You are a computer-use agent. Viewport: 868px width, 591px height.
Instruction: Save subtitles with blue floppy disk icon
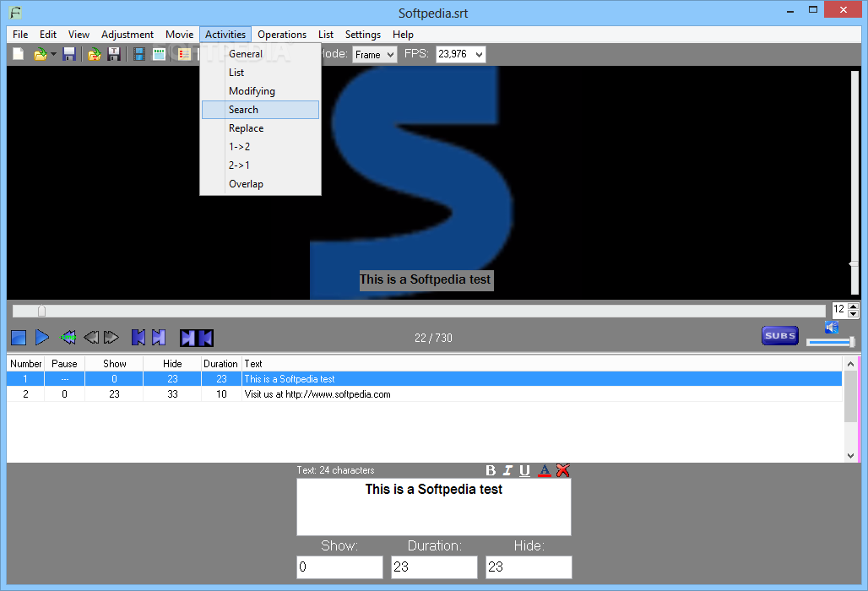(x=69, y=54)
